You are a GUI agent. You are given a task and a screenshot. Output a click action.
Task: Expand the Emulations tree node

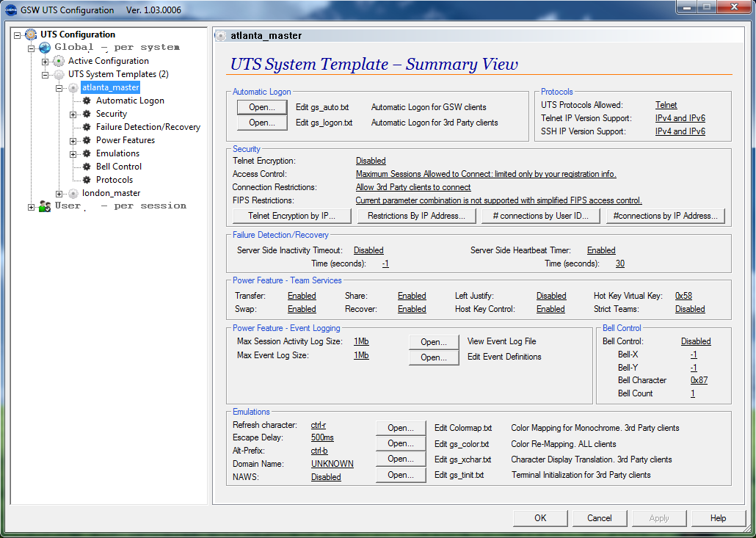pyautogui.click(x=73, y=154)
